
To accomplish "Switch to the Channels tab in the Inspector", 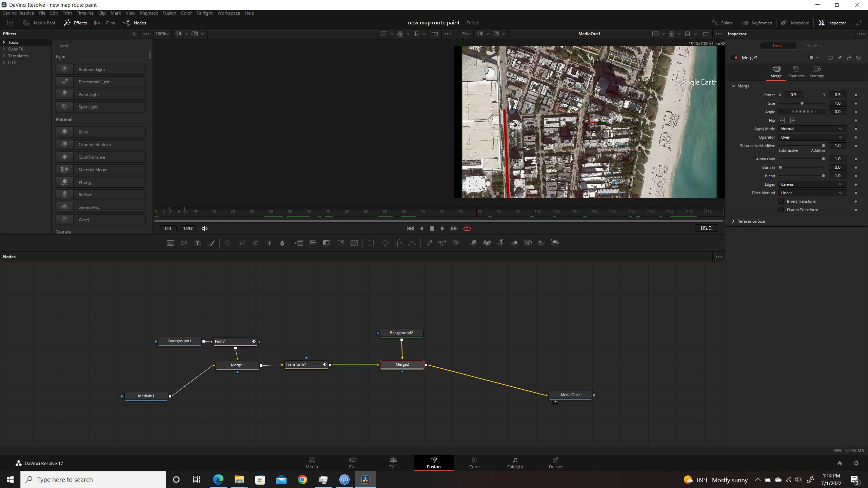I will (x=796, y=72).
